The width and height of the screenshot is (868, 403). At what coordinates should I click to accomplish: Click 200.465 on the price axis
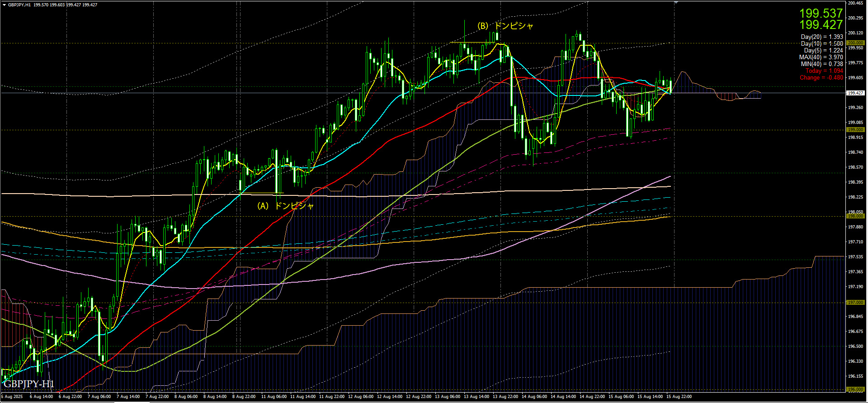tap(855, 3)
